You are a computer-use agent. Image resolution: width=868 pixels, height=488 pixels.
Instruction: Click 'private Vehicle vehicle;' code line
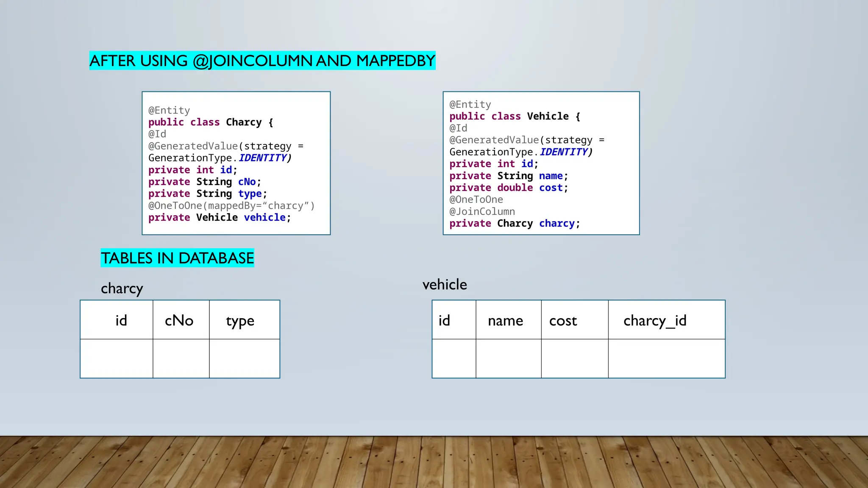[x=219, y=218]
